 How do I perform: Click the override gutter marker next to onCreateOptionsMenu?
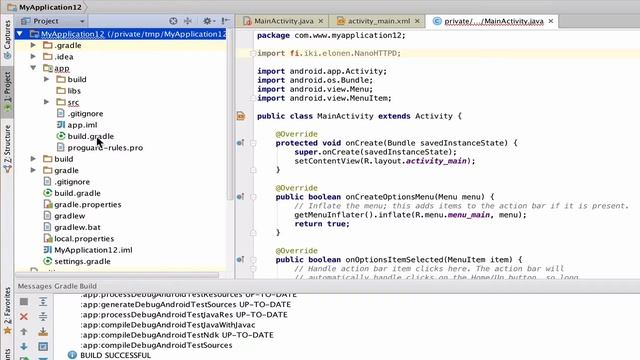(x=240, y=197)
